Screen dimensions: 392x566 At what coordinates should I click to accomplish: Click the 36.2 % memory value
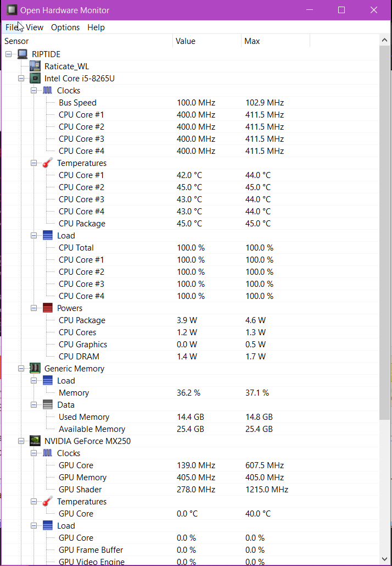point(189,393)
